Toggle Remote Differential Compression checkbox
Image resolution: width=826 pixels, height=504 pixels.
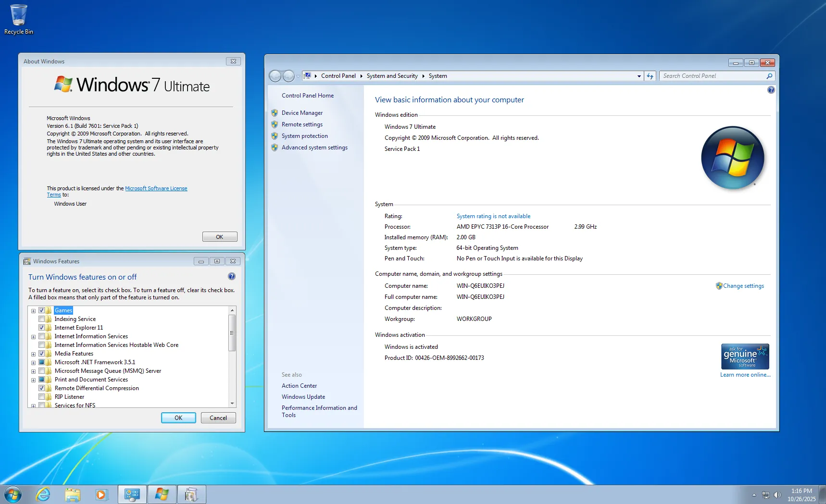click(42, 388)
